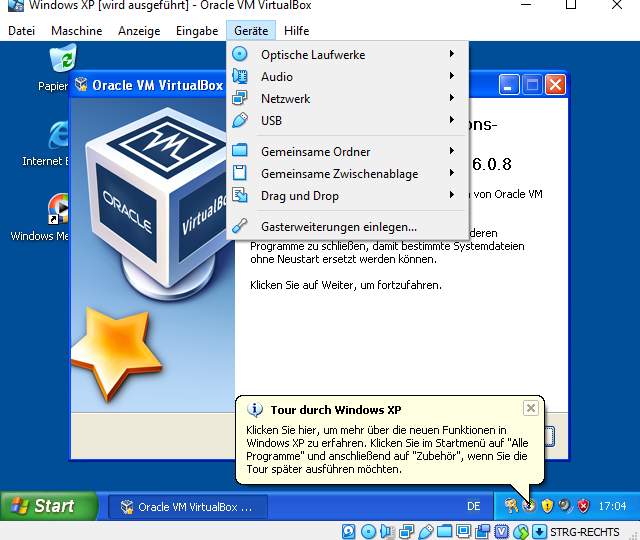
Task: Open Gemeinsame Ordner menu entry
Action: tap(347, 151)
